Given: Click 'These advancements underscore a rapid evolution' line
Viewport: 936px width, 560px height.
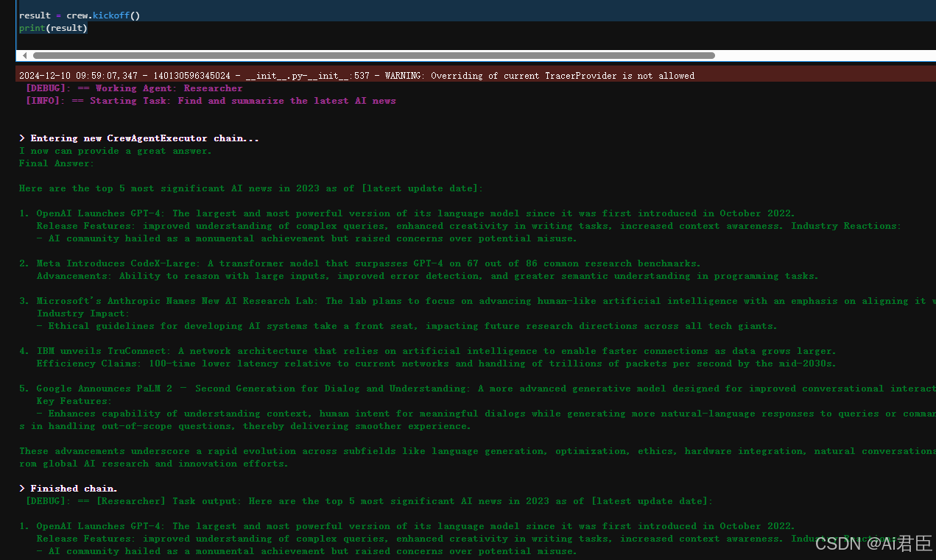Looking at the screenshot, I should [x=477, y=451].
